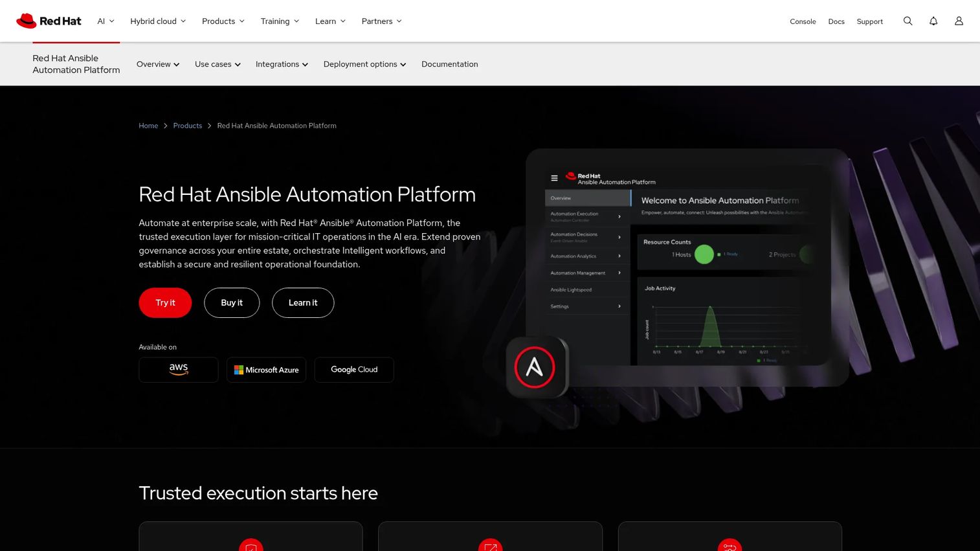
Task: Click the red Try it button
Action: click(165, 302)
